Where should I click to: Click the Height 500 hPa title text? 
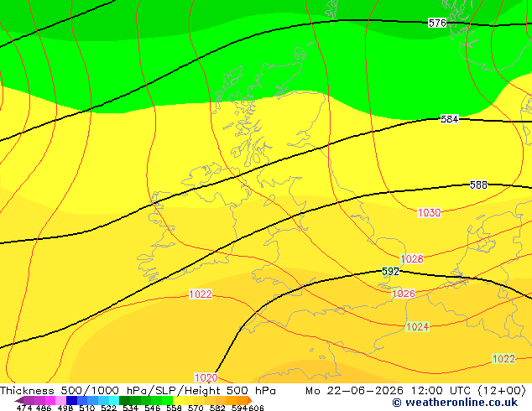click(x=231, y=391)
